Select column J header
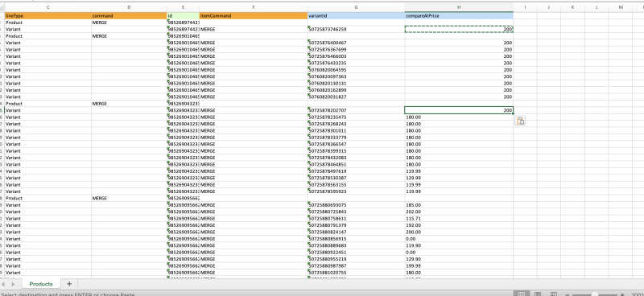Screen dimensions: 644x296 [x=549, y=7]
